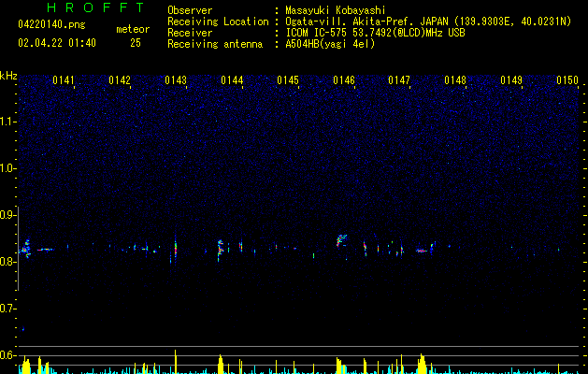Click the 0144 time marker

click(x=232, y=80)
